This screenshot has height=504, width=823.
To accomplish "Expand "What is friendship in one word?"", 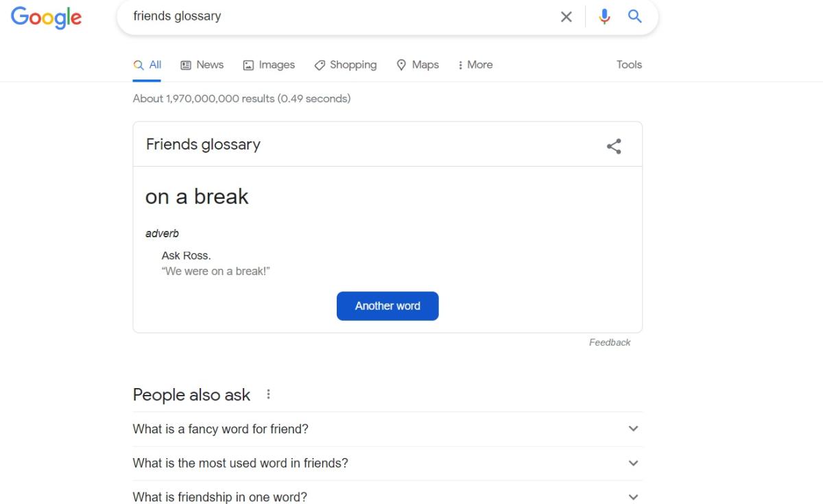I will click(633, 496).
